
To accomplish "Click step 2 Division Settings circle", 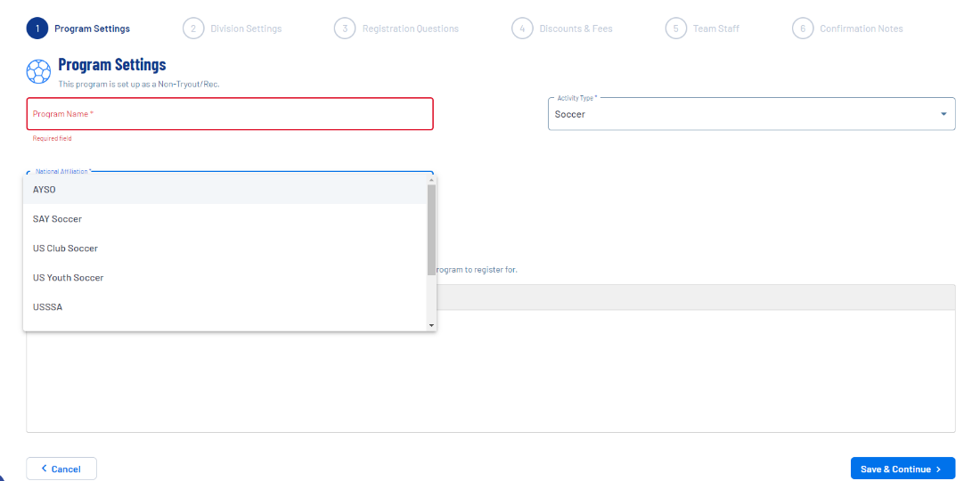I will tap(192, 29).
